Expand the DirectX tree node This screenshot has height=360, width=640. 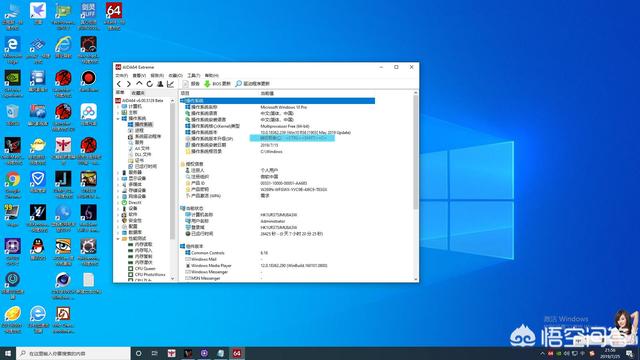tap(118, 202)
